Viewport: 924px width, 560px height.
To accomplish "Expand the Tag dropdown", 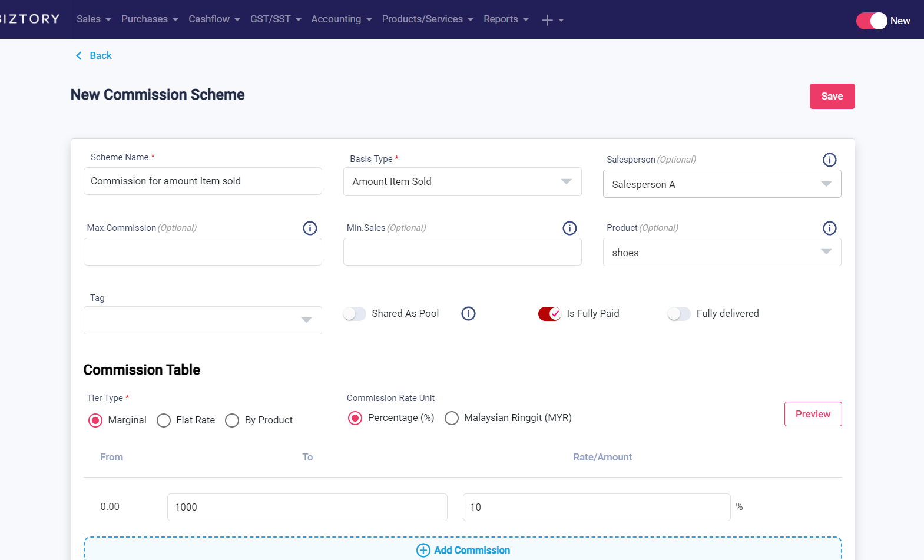I will (203, 320).
